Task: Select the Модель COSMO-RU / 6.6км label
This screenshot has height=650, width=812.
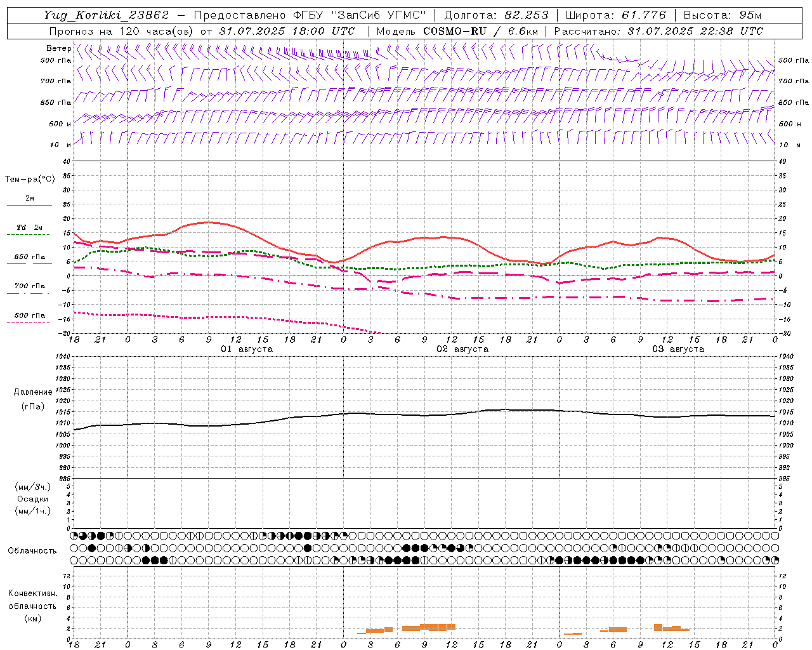Action: click(x=457, y=31)
